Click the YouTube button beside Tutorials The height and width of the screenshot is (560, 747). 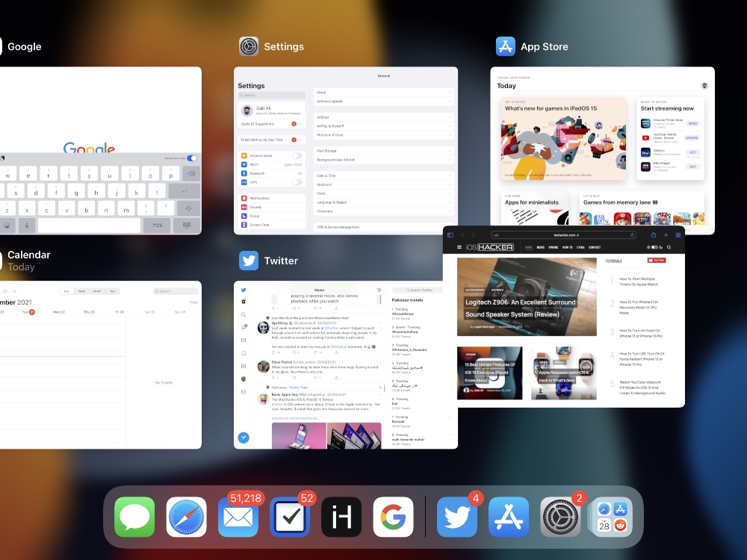pos(657,261)
